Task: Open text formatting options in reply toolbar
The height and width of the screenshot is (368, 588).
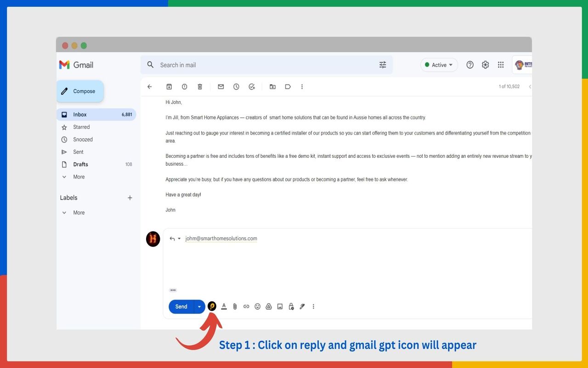Action: coord(224,306)
